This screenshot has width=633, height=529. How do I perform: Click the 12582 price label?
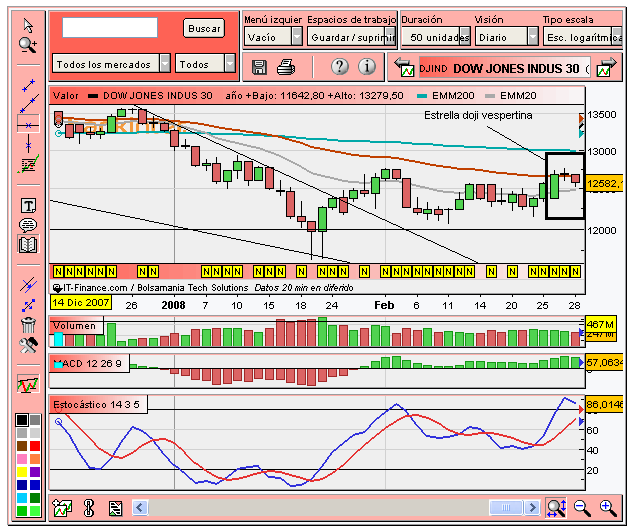point(606,184)
